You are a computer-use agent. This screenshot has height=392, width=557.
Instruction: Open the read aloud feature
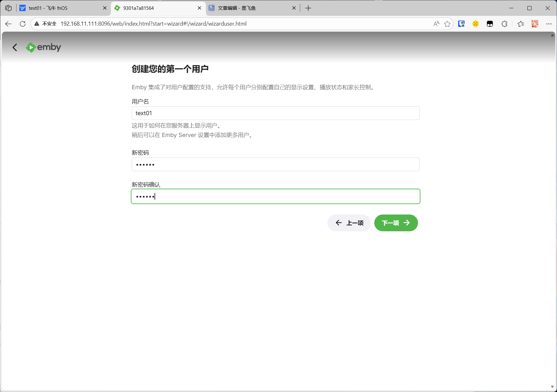click(436, 24)
